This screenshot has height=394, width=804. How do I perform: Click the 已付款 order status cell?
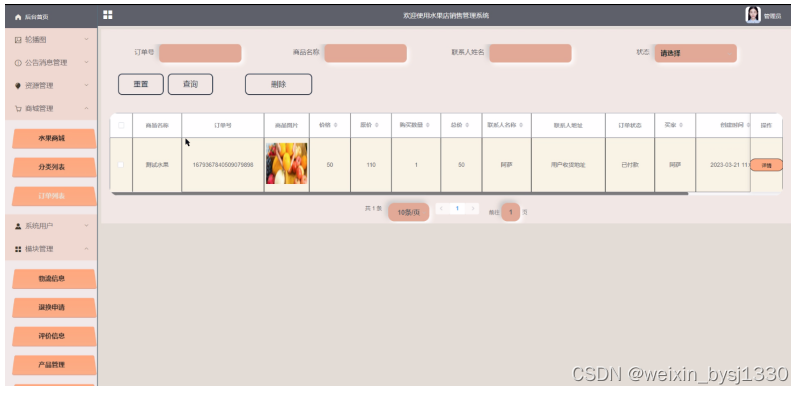point(630,165)
